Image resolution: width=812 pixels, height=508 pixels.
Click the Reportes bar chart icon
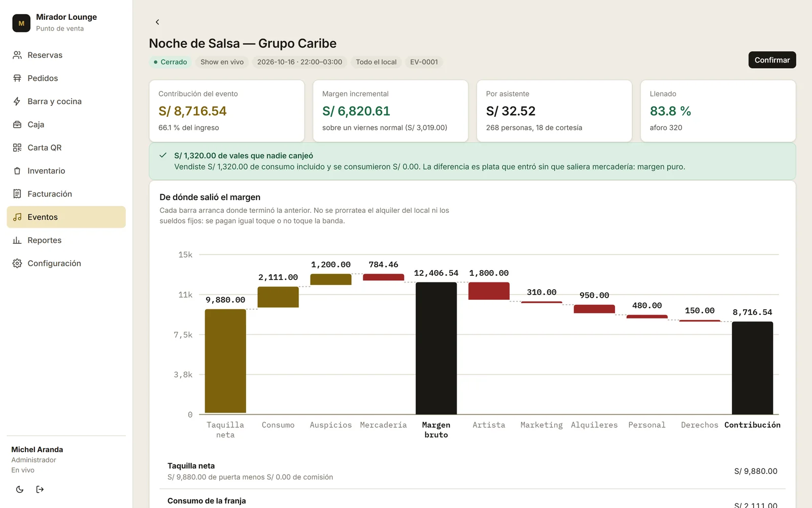17,240
